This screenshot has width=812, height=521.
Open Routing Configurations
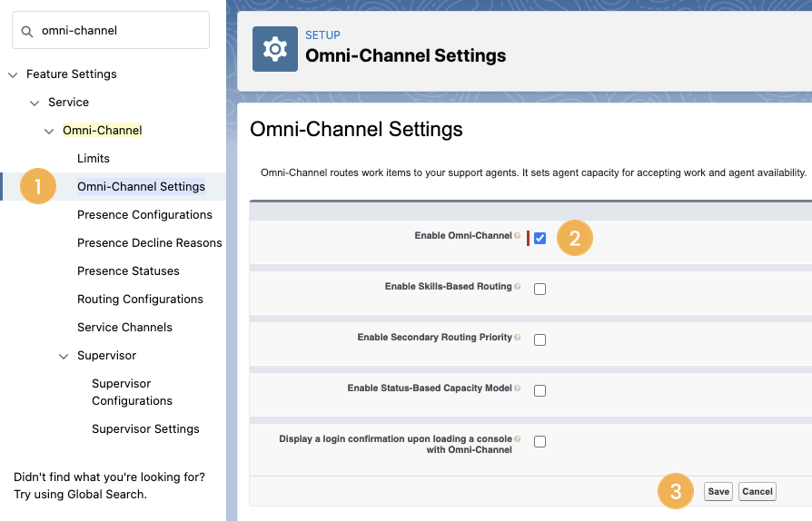(x=140, y=299)
